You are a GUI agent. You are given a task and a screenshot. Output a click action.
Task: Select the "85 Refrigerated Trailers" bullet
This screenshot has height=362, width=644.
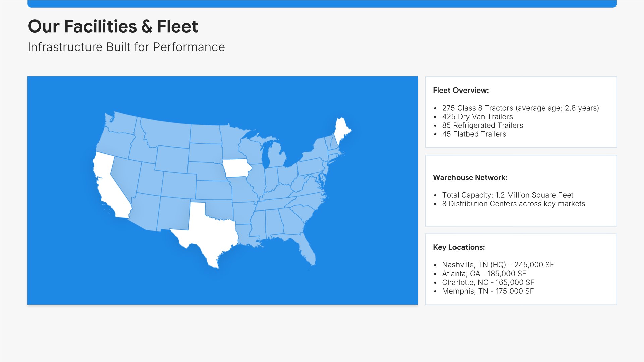coord(482,125)
